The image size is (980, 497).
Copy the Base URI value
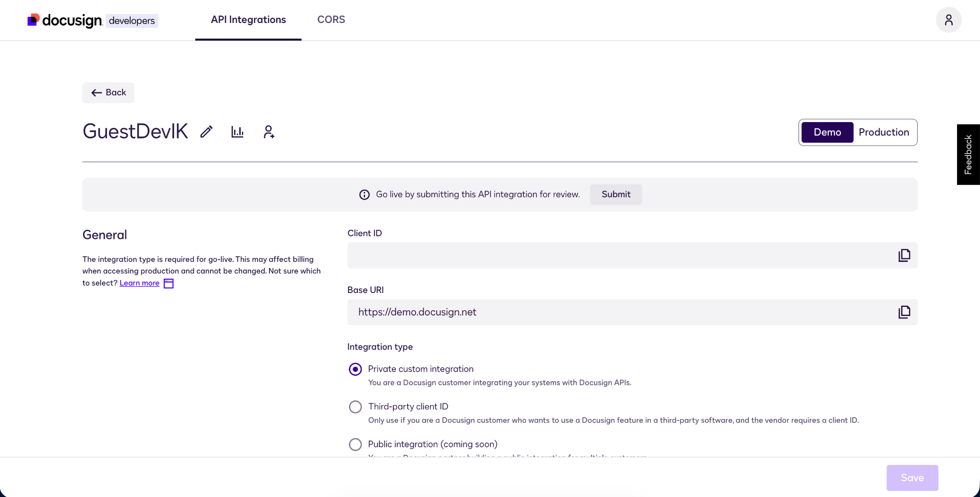[x=904, y=312]
